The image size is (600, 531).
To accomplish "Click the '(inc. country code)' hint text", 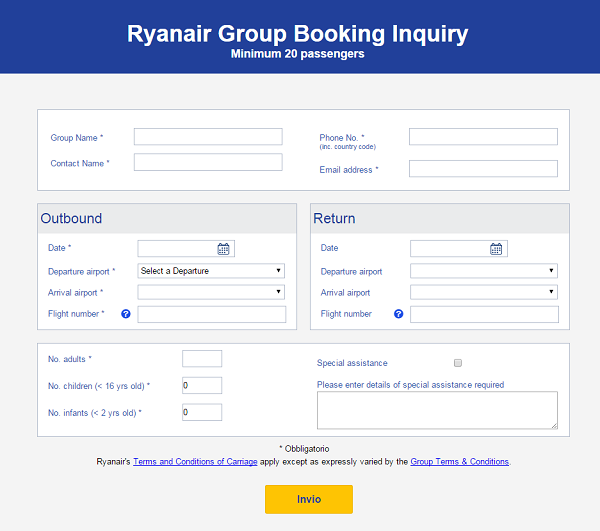I will 348,147.
